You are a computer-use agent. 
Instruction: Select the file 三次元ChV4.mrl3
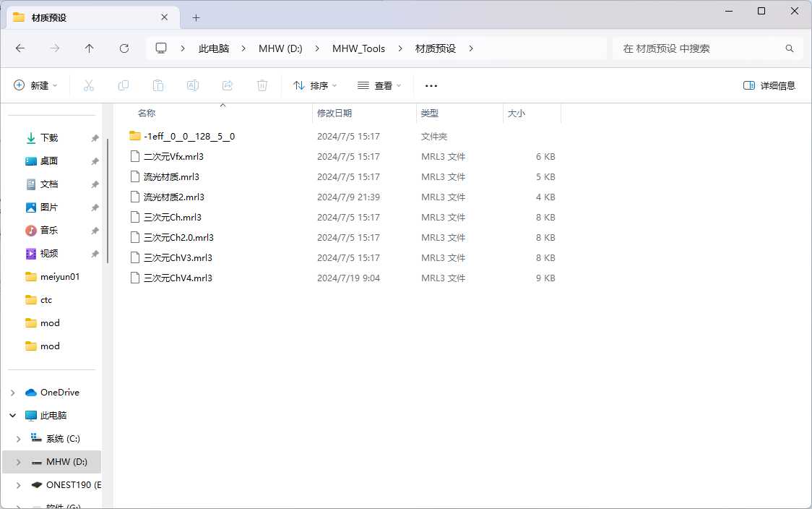[x=178, y=278]
